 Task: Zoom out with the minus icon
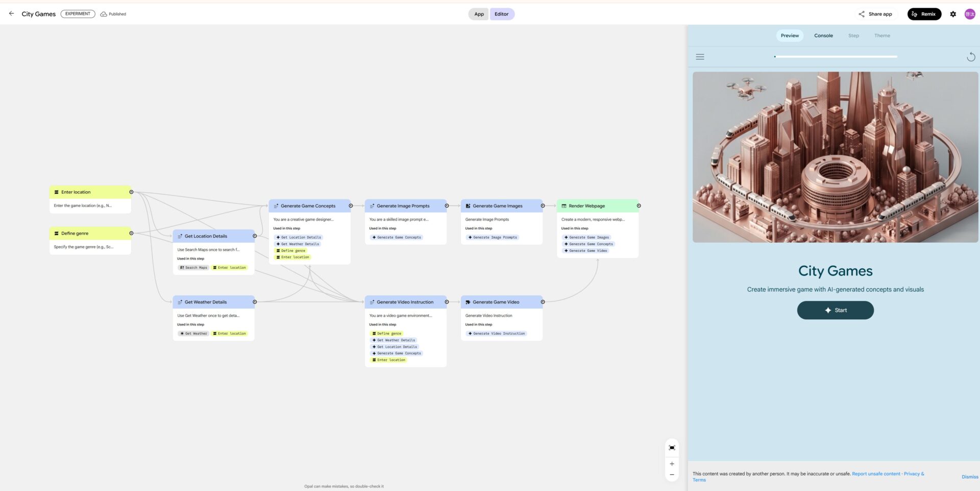[x=672, y=475]
